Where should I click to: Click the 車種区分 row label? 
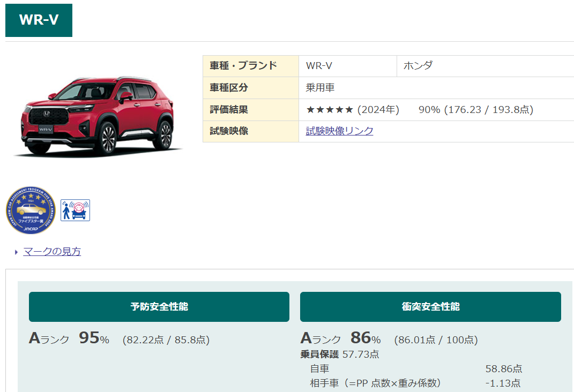[251, 88]
